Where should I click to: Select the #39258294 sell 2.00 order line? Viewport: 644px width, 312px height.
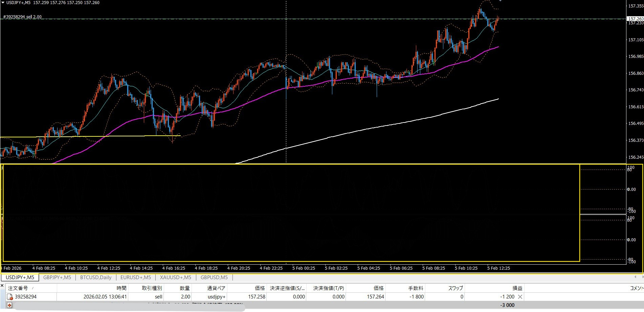[x=22, y=17]
